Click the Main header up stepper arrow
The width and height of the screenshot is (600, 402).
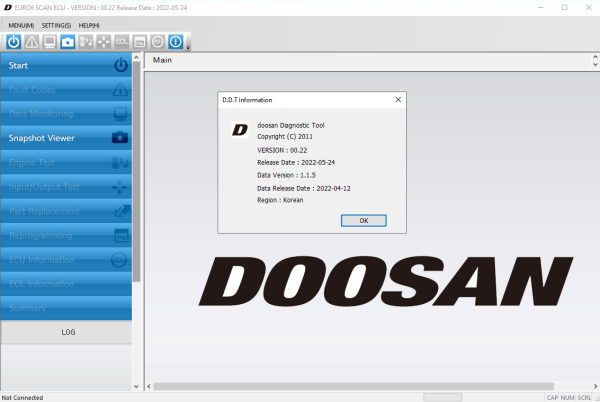click(x=595, y=57)
